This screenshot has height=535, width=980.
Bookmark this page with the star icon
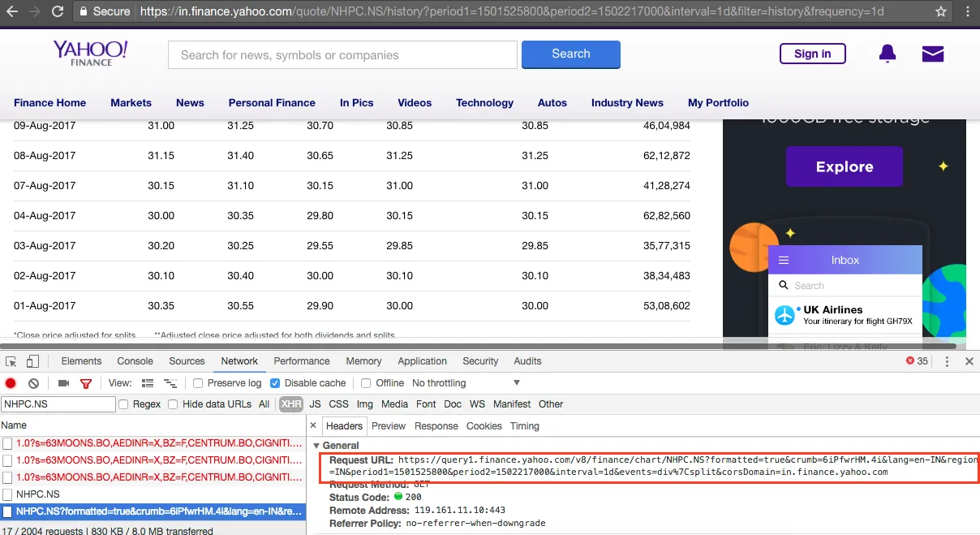[x=941, y=11]
